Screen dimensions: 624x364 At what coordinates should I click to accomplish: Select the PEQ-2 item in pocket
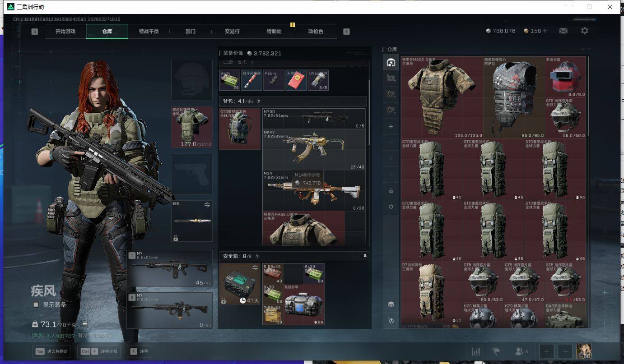[274, 80]
